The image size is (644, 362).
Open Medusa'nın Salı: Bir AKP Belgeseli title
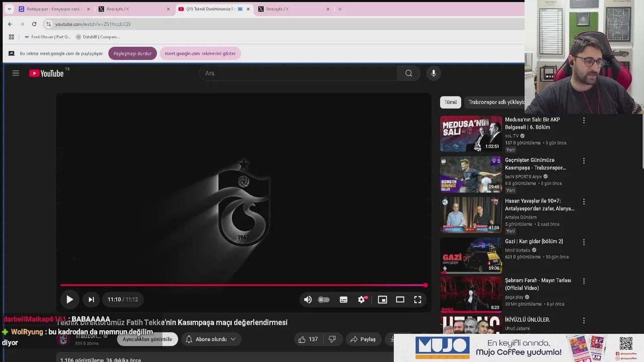coord(532,124)
